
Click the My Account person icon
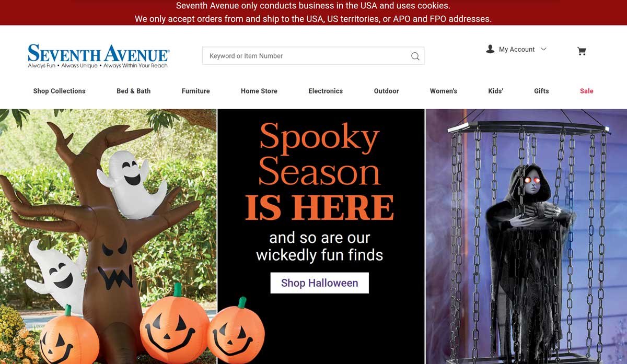coord(490,49)
